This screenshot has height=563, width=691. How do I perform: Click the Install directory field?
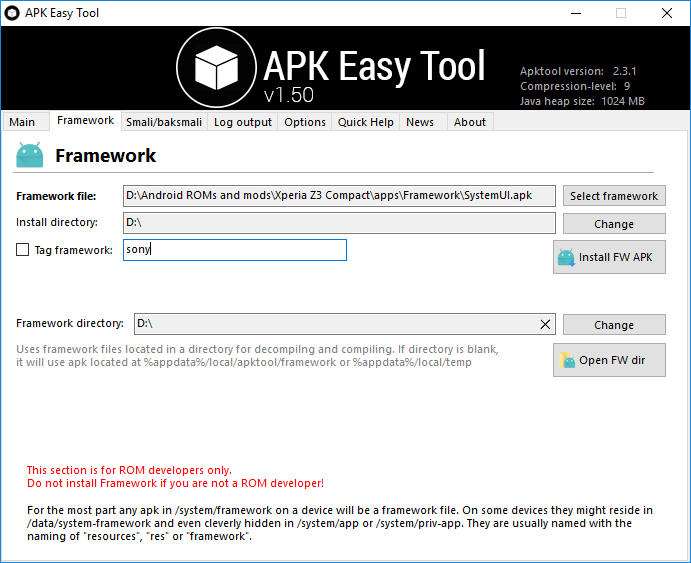tap(339, 223)
